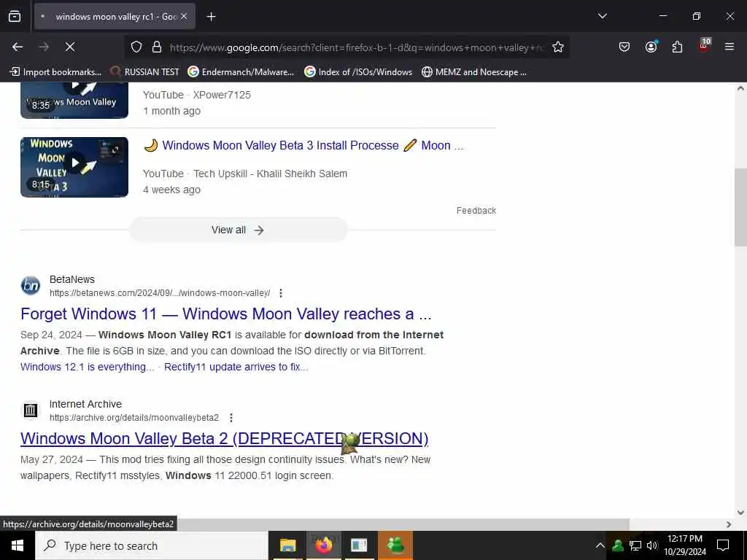This screenshot has height=560, width=747.
Task: Open MEMZ and Noescape bookmark
Action: [474, 72]
